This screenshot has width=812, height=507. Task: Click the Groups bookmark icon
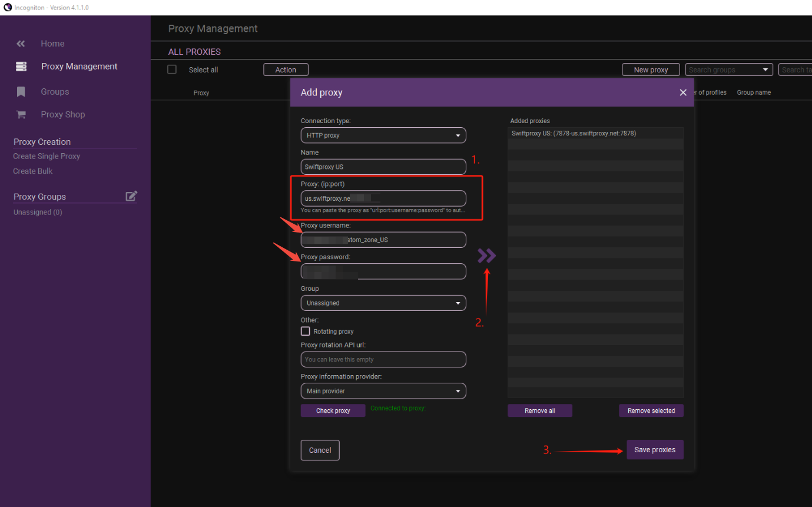click(21, 92)
